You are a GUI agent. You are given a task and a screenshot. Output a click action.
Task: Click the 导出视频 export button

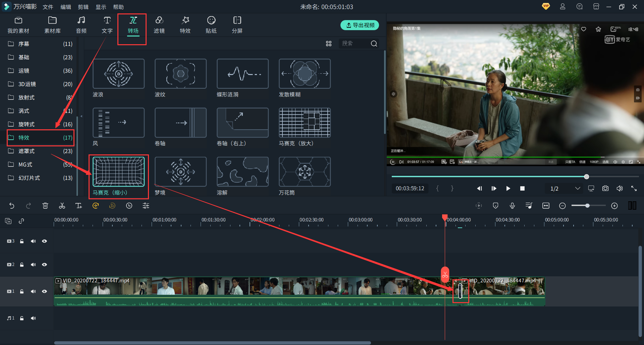coord(360,25)
